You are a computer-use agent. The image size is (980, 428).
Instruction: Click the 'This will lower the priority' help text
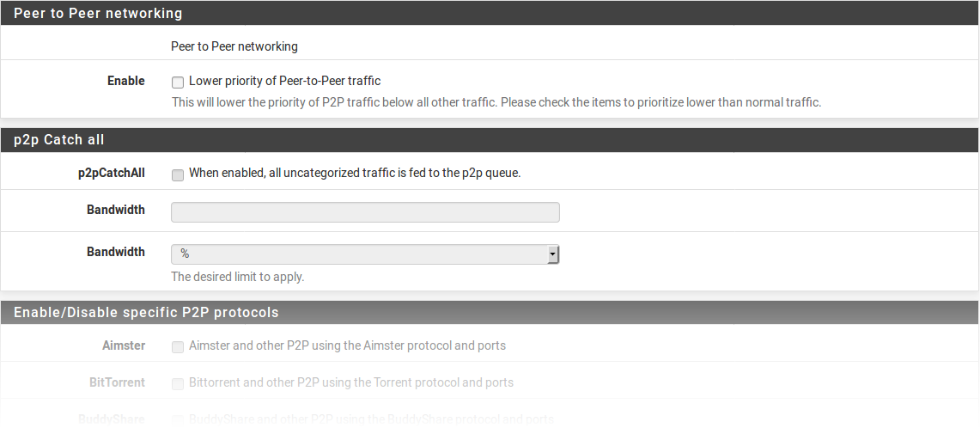pyautogui.click(x=496, y=102)
